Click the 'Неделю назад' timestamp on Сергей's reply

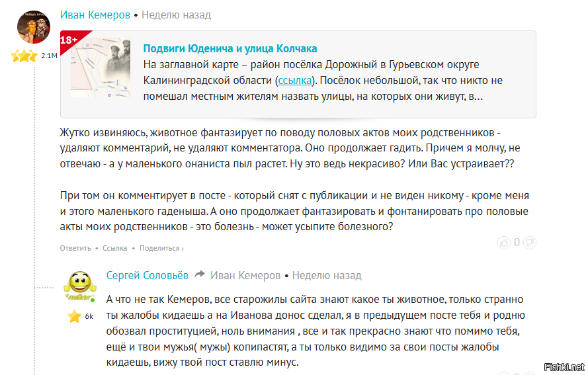point(327,276)
